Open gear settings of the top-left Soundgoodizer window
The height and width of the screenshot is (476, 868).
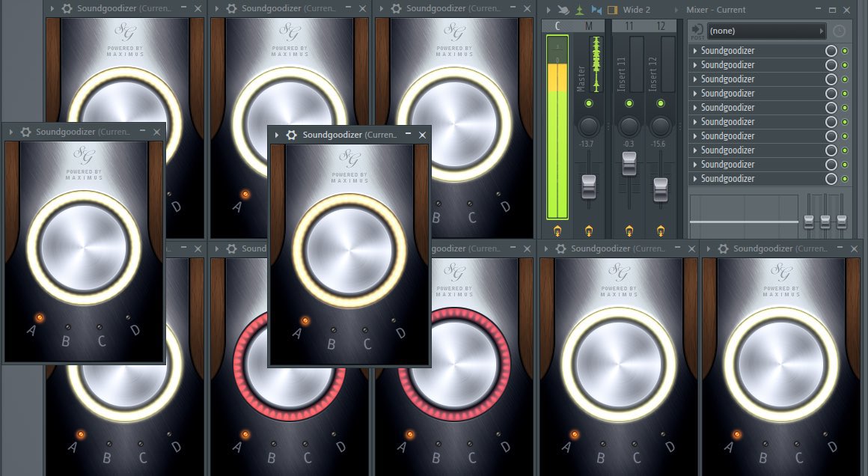click(67, 8)
